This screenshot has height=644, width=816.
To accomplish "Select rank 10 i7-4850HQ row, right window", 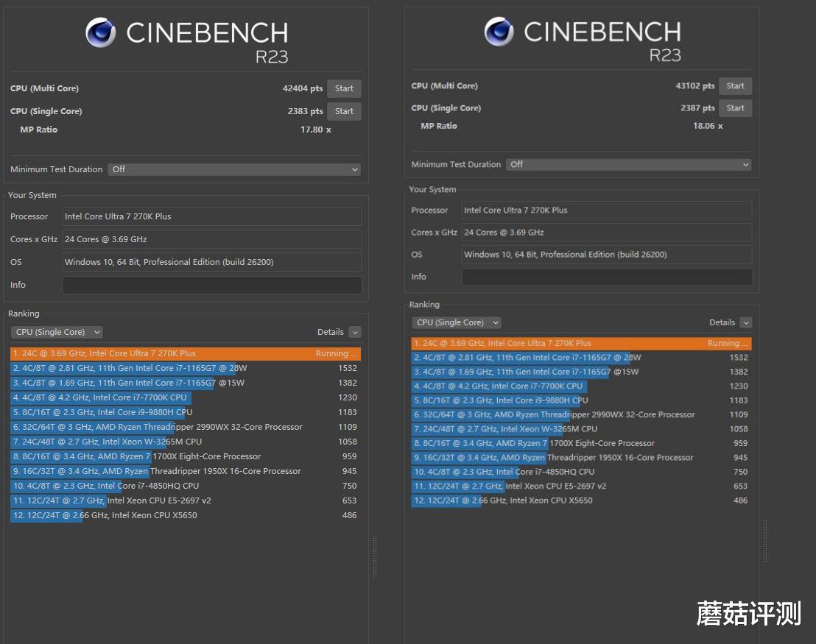I will 581,473.
